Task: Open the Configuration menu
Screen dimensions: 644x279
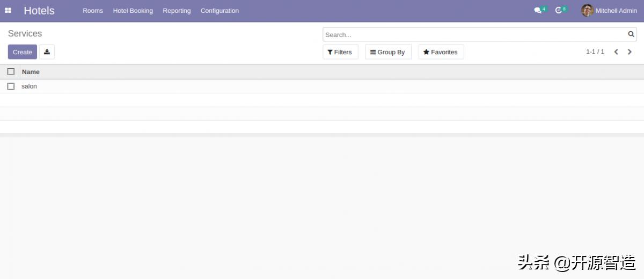Action: point(219,11)
